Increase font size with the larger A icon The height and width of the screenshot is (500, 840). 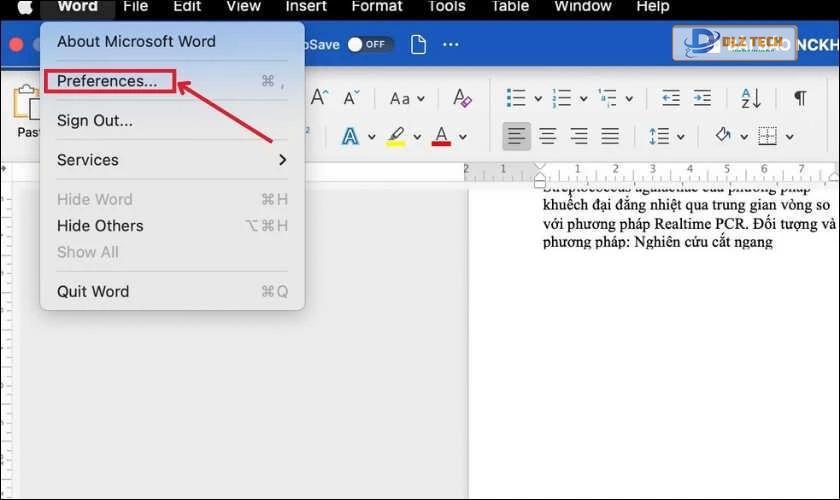pos(319,98)
